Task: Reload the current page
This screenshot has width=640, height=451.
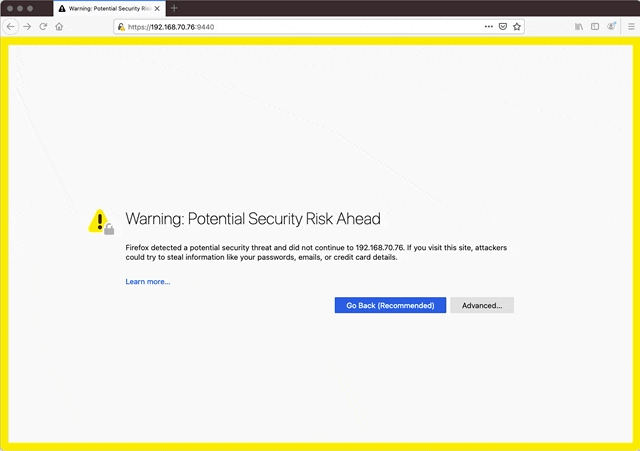Action: [x=43, y=27]
